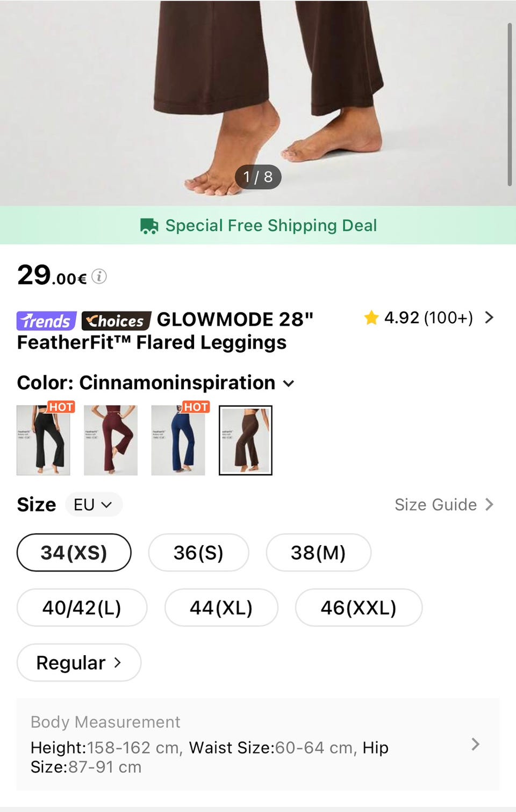Image resolution: width=516 pixels, height=812 pixels.
Task: Choose size 38(M)
Action: [x=318, y=553]
